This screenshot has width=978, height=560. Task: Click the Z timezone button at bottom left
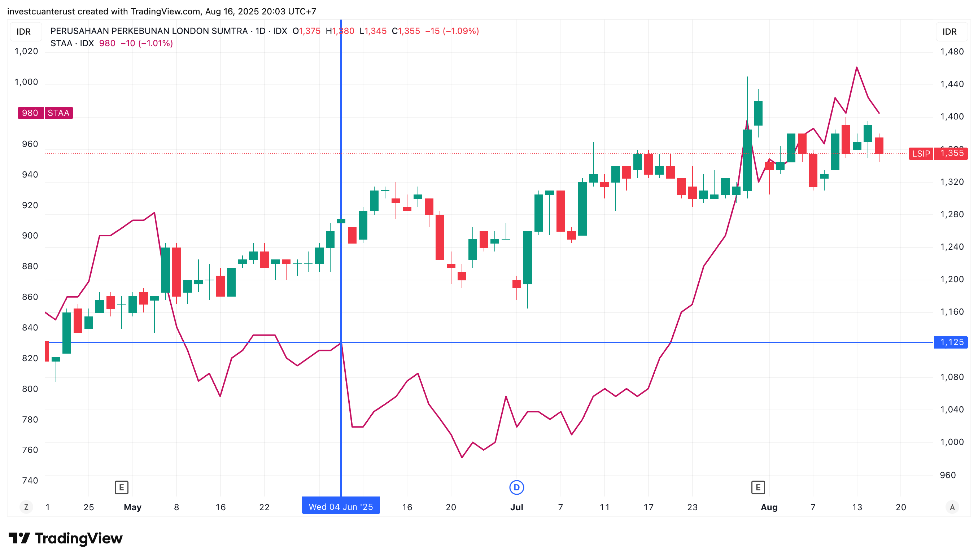[x=26, y=507]
